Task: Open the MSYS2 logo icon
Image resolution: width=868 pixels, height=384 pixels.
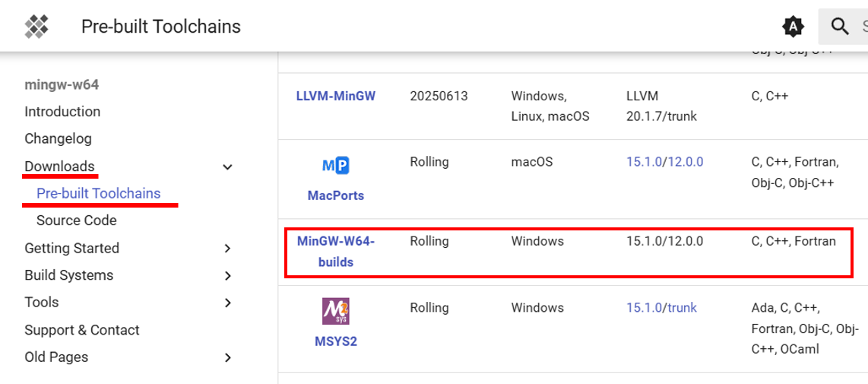Action: click(335, 311)
